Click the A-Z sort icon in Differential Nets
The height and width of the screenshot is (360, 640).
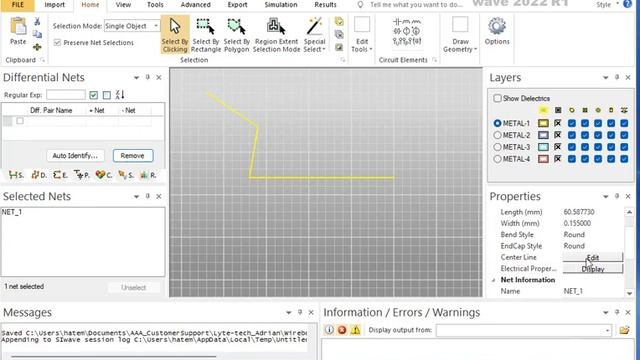120,95
